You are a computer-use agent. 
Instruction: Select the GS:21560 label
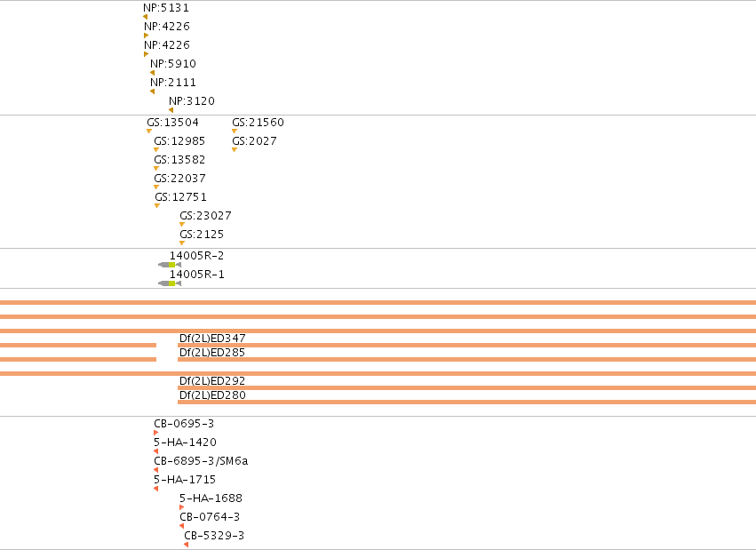pos(258,123)
